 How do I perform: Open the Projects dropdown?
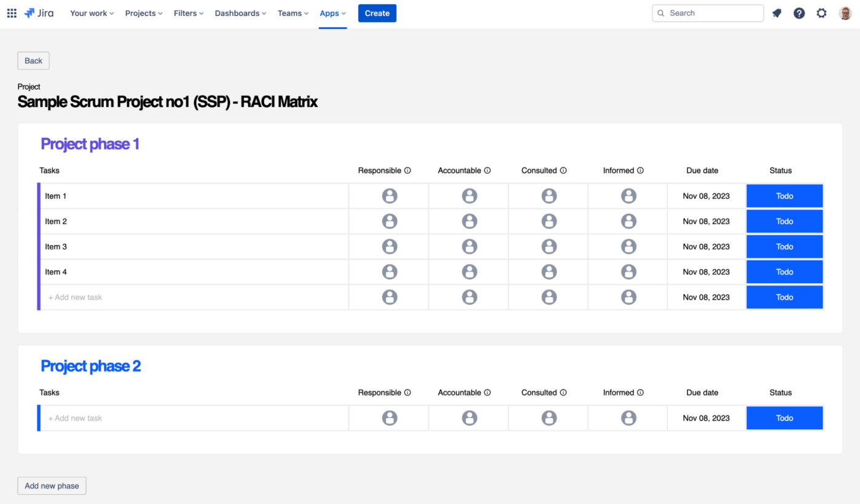(x=143, y=13)
